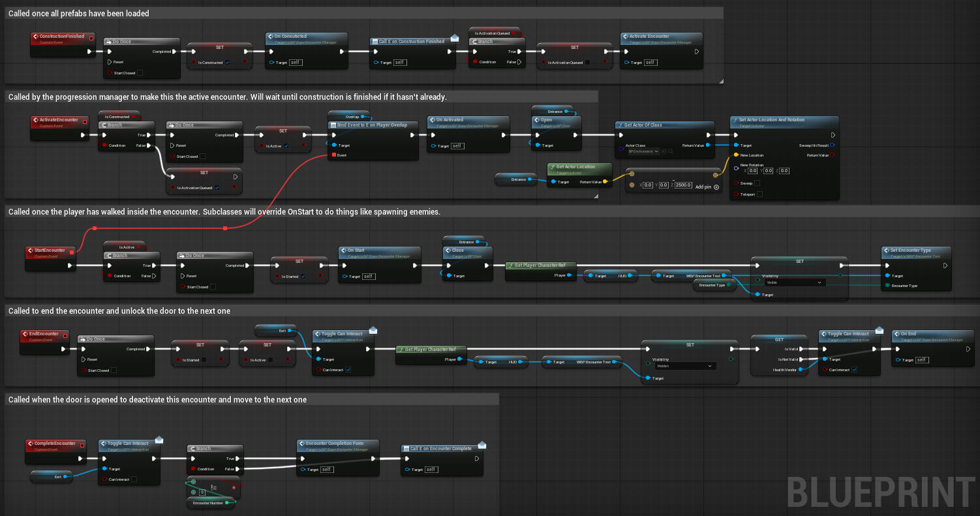
Task: Click the Z field showing 2500.0
Action: [683, 185]
